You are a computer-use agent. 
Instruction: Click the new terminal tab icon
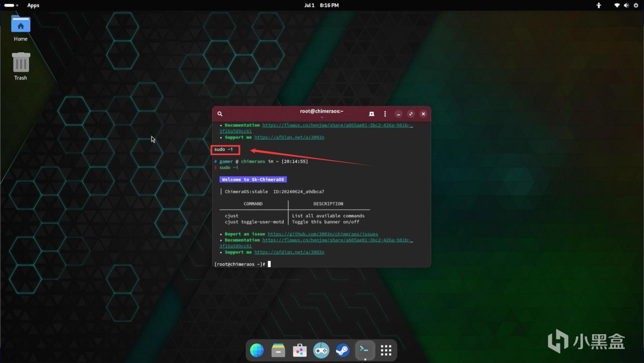point(371,114)
